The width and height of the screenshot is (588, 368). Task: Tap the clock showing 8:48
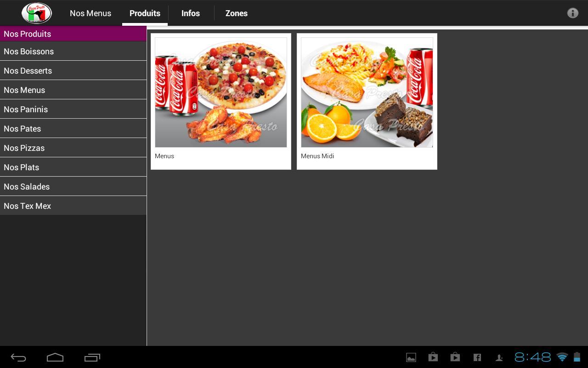(532, 357)
